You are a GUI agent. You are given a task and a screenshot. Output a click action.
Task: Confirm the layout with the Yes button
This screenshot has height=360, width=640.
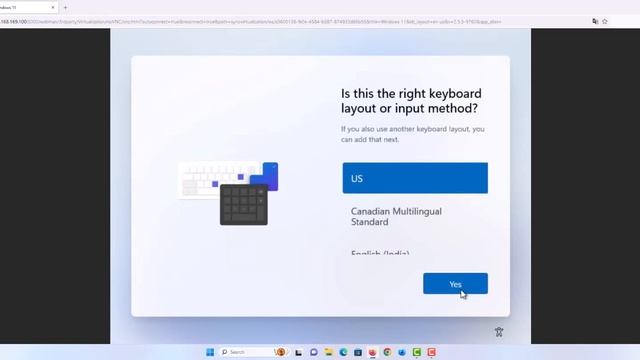pos(455,284)
